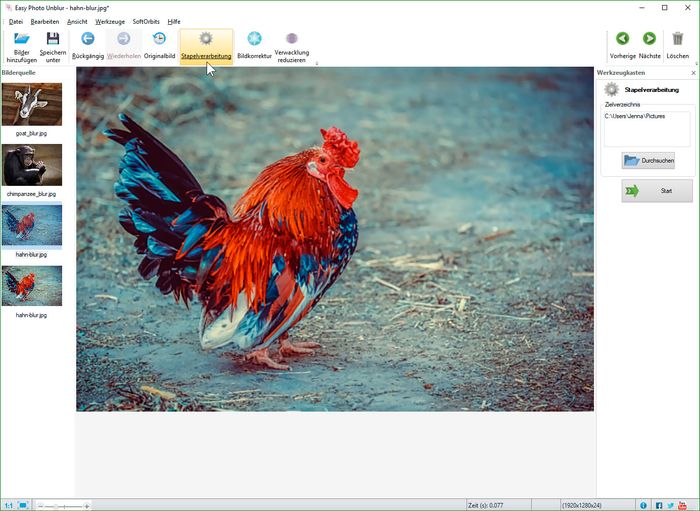Viewport: 700px width, 511px height.
Task: Click the Durchsuchen button
Action: pyautogui.click(x=647, y=160)
